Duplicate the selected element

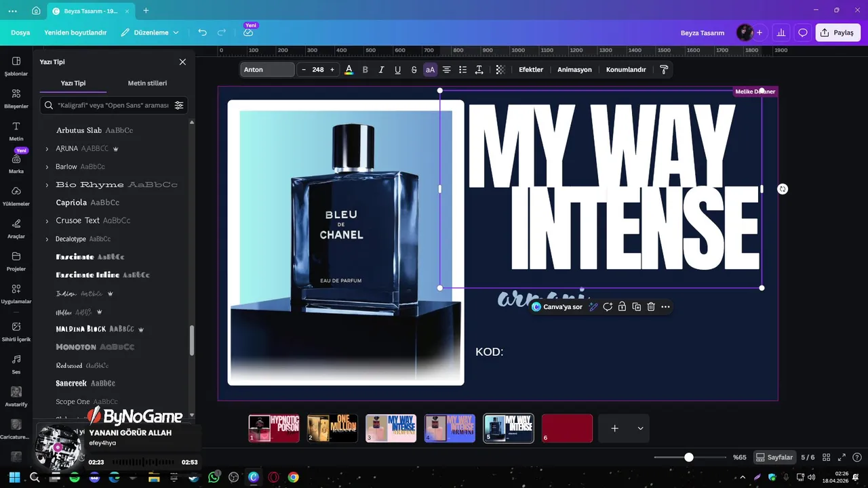point(636,307)
